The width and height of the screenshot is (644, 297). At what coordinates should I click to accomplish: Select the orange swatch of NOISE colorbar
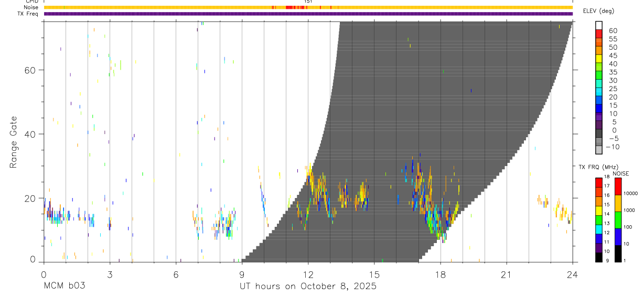pyautogui.click(x=618, y=203)
